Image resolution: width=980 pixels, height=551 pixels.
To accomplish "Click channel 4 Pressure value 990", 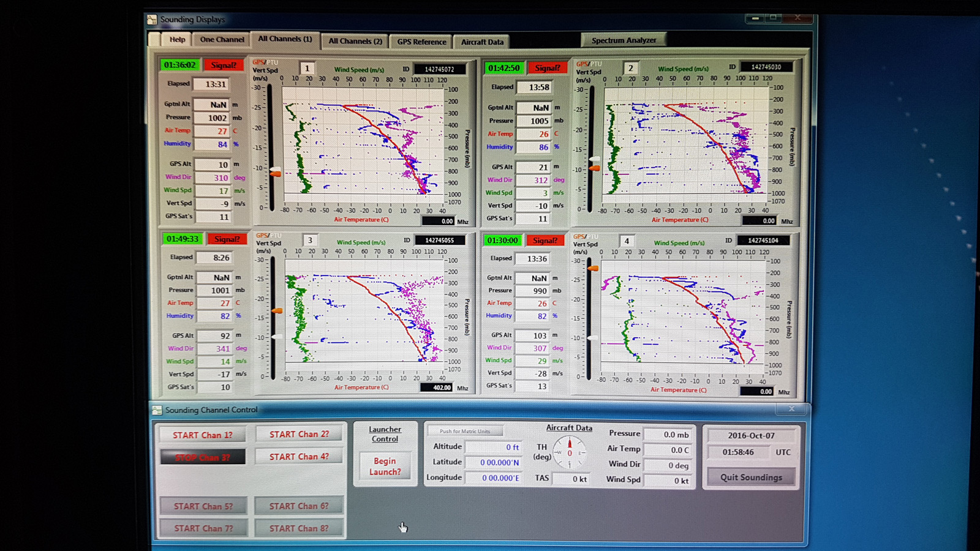I will point(533,291).
